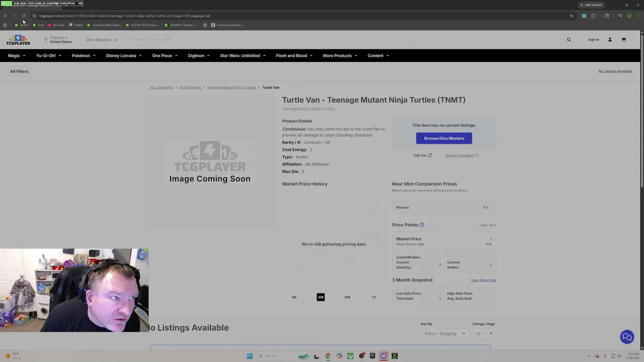Click the TCGplayer logo
644x362 pixels.
pyautogui.click(x=18, y=40)
